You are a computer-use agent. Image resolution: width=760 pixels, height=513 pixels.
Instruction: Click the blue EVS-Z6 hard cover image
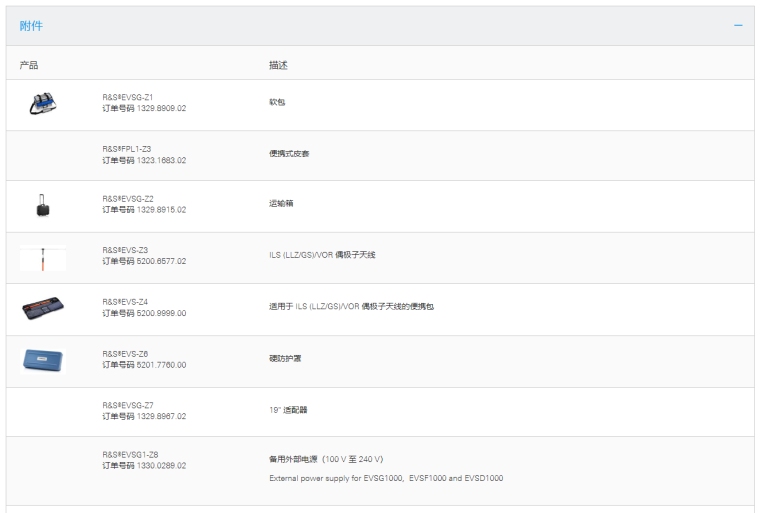pyautogui.click(x=43, y=360)
